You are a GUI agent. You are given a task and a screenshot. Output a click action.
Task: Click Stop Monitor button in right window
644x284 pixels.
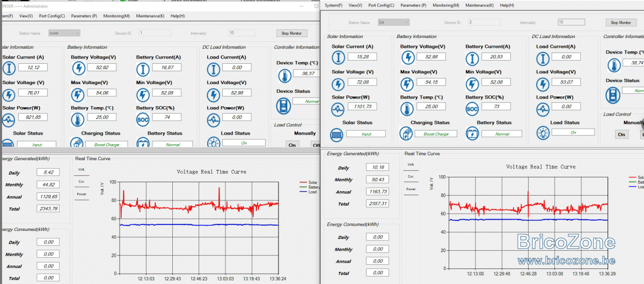point(621,23)
